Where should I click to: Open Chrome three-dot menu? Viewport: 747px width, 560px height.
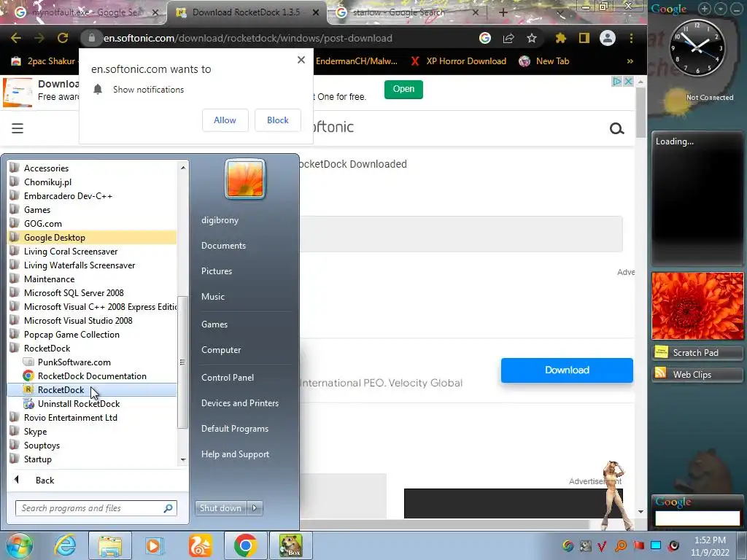click(x=631, y=38)
